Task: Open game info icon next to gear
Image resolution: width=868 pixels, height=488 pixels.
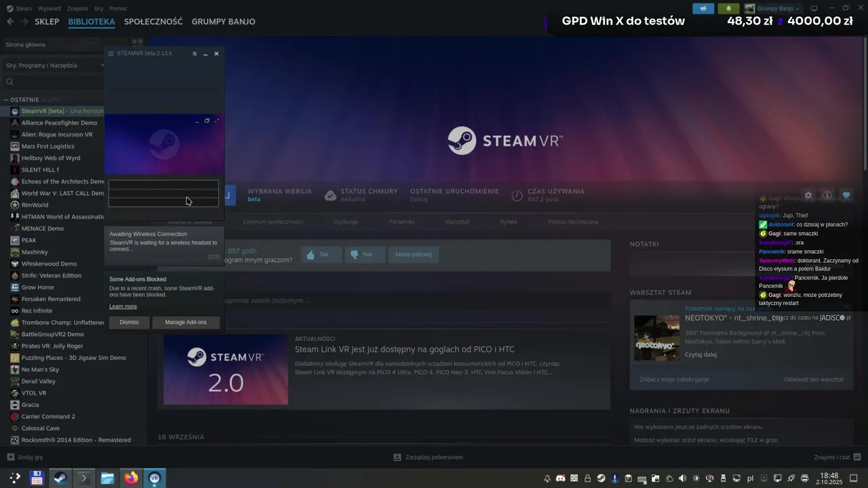Action: coord(827,195)
